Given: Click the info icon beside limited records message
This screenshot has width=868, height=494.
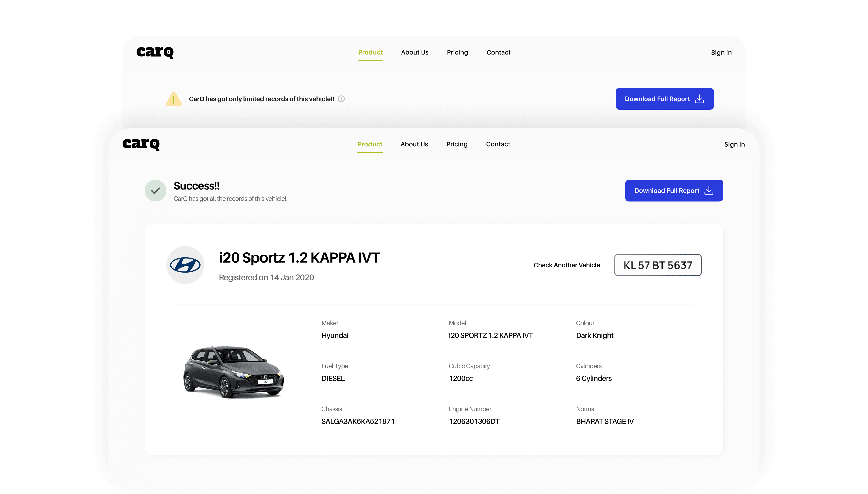Looking at the screenshot, I should (341, 99).
